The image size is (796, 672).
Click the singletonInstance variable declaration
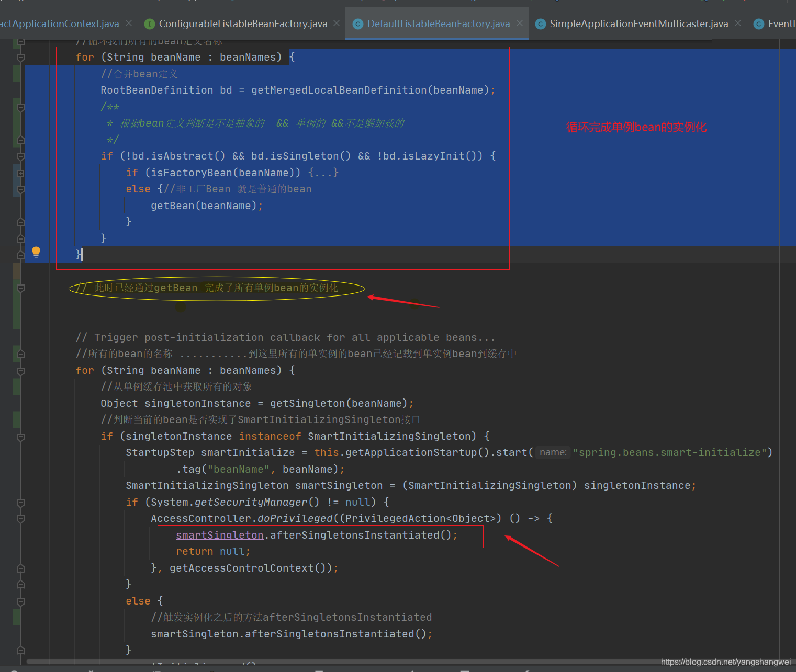pyautogui.click(x=198, y=403)
